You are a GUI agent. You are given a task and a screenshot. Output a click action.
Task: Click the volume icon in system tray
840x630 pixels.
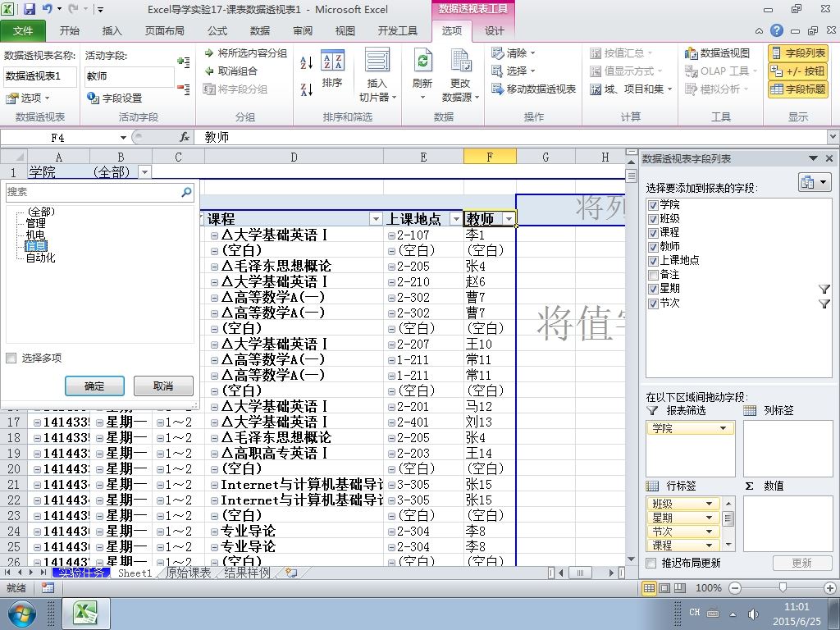point(753,614)
